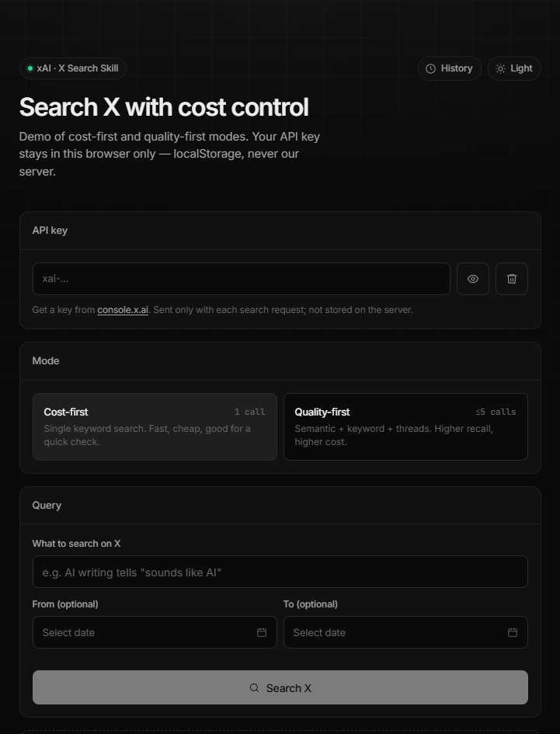Expand the From (optional) date picker
Image resolution: width=560 pixels, height=734 pixels.
[x=155, y=632]
